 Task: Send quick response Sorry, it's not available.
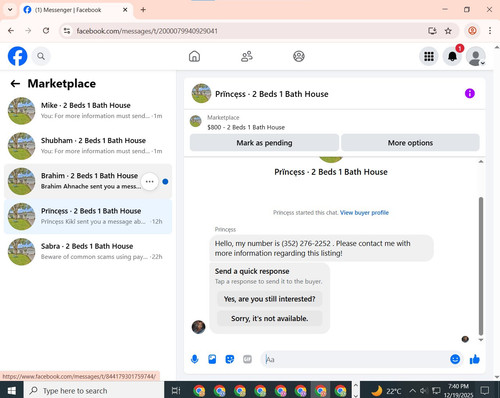[x=269, y=318]
